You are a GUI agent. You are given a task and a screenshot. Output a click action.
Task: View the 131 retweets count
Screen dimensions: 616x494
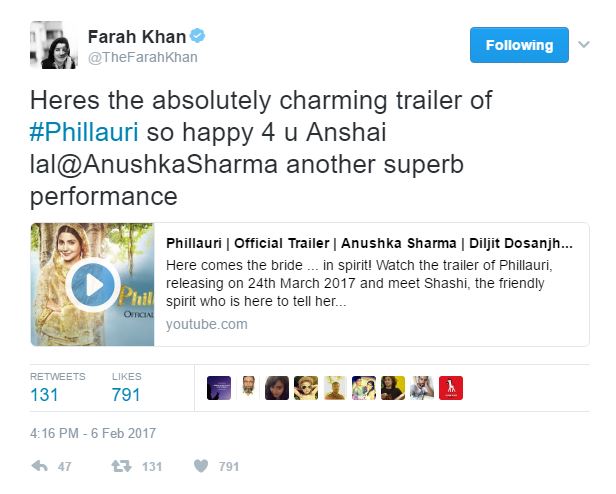tap(44, 395)
